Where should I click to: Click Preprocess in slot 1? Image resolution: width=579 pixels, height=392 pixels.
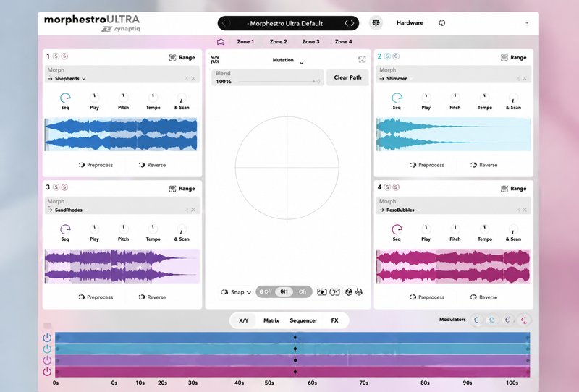(x=96, y=165)
